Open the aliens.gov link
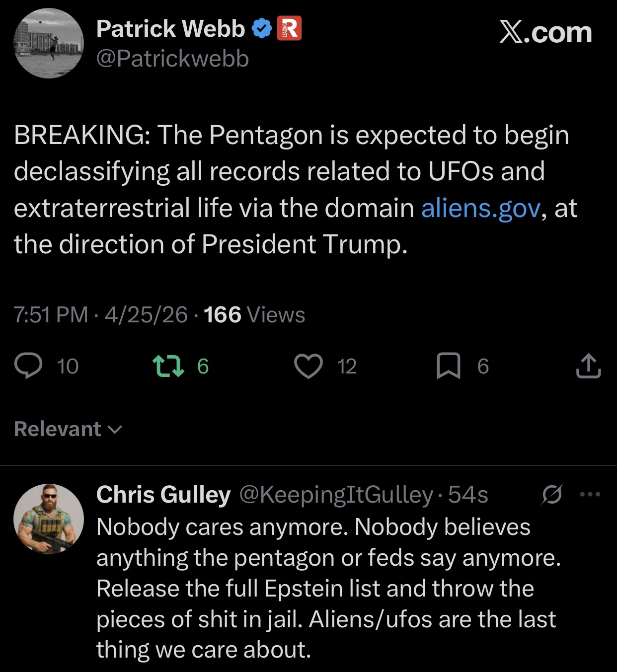 tap(480, 208)
